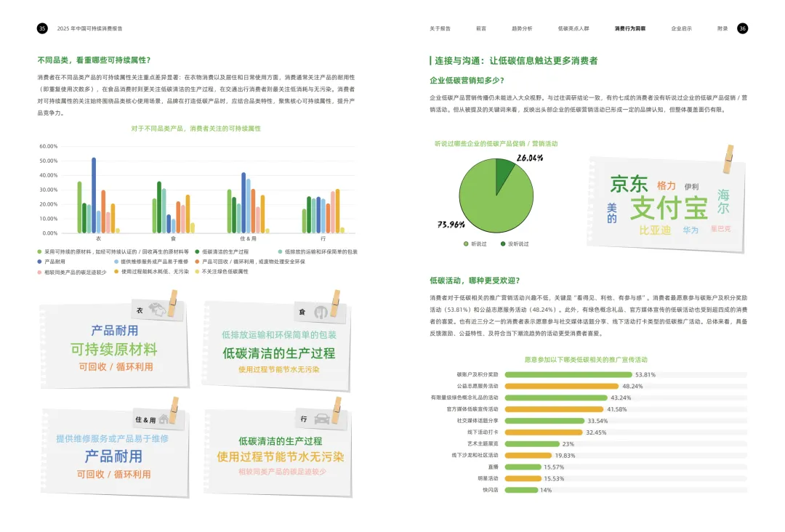
Task: Switch to the 趋势分析 tab
Action: tap(522, 28)
